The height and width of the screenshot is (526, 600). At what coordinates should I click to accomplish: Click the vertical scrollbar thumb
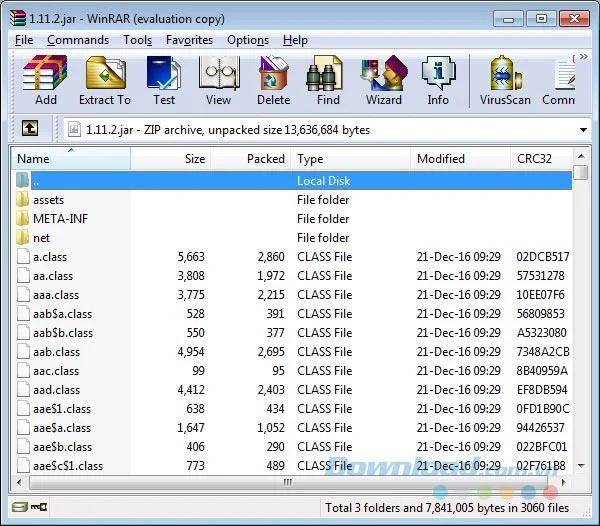[581, 172]
